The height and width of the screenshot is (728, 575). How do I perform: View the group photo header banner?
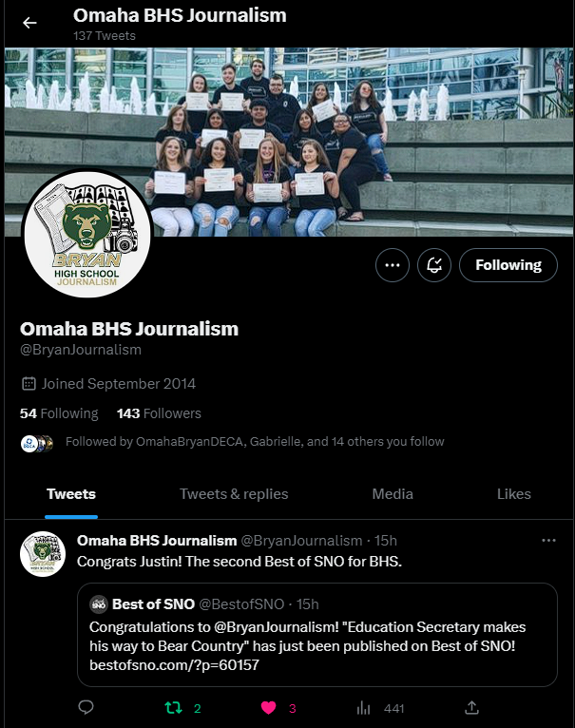[x=288, y=142]
